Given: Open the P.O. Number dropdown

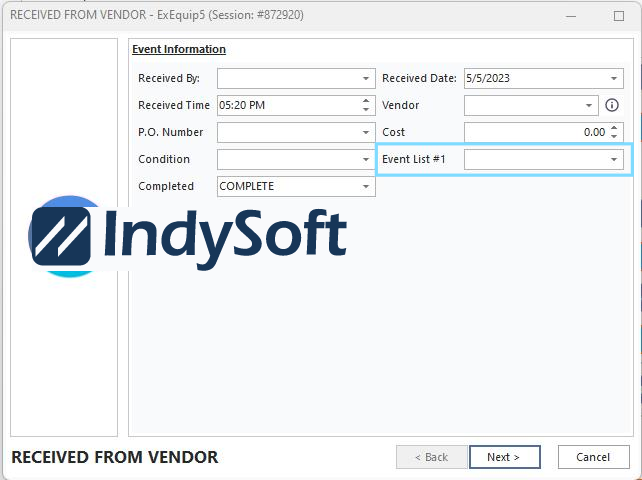Looking at the screenshot, I should (x=366, y=132).
